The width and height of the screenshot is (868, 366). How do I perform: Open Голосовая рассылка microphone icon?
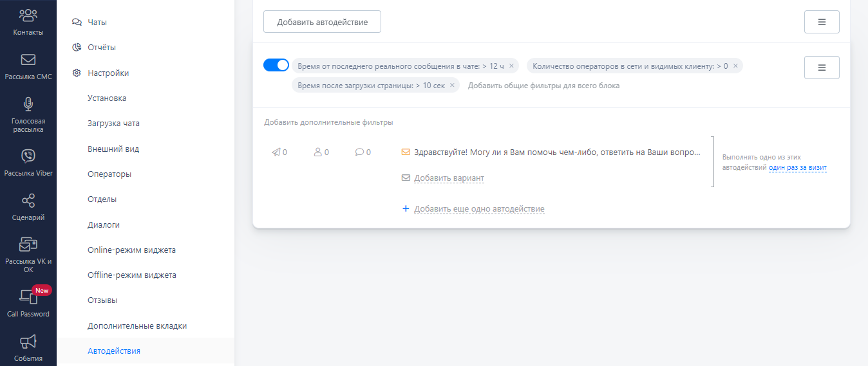[x=28, y=104]
